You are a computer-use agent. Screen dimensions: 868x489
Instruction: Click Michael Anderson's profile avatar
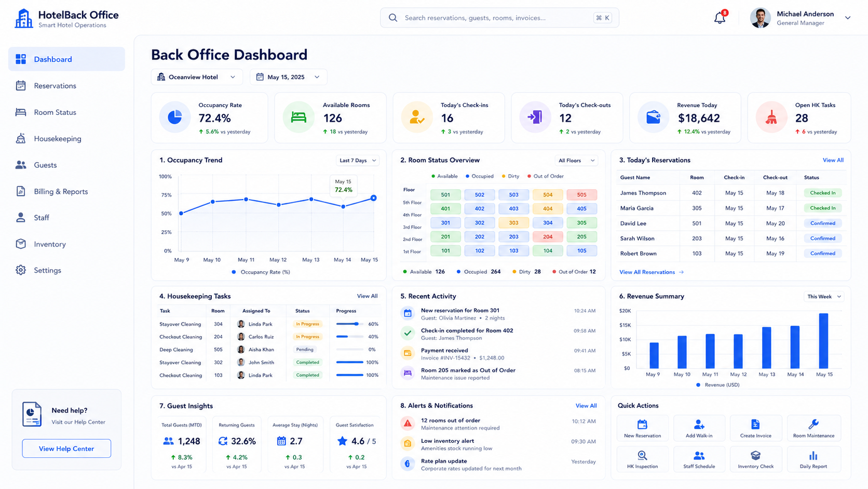coord(760,18)
